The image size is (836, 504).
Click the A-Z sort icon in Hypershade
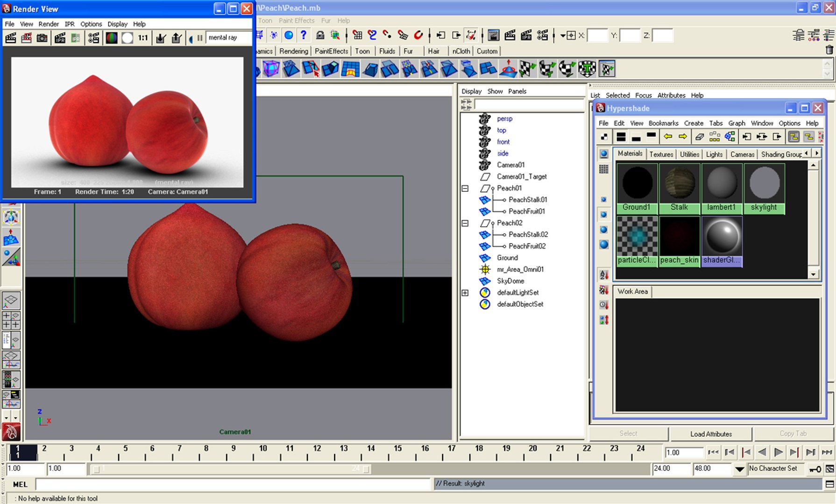click(603, 275)
